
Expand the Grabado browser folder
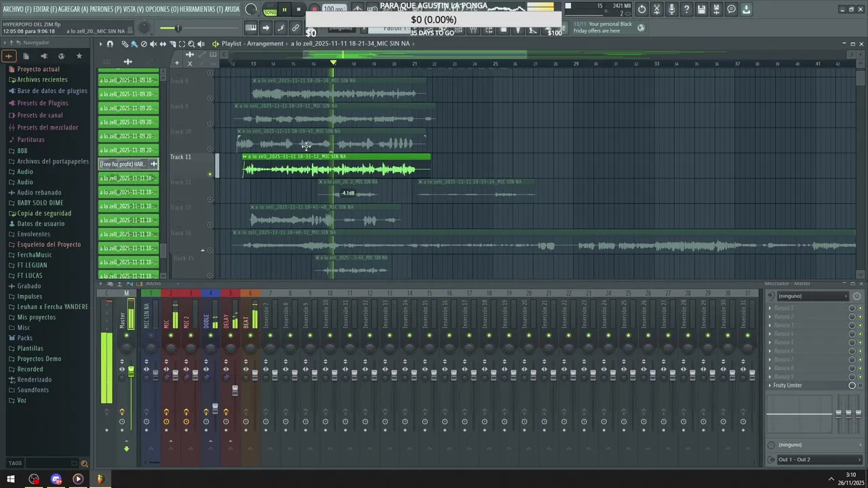(x=28, y=286)
